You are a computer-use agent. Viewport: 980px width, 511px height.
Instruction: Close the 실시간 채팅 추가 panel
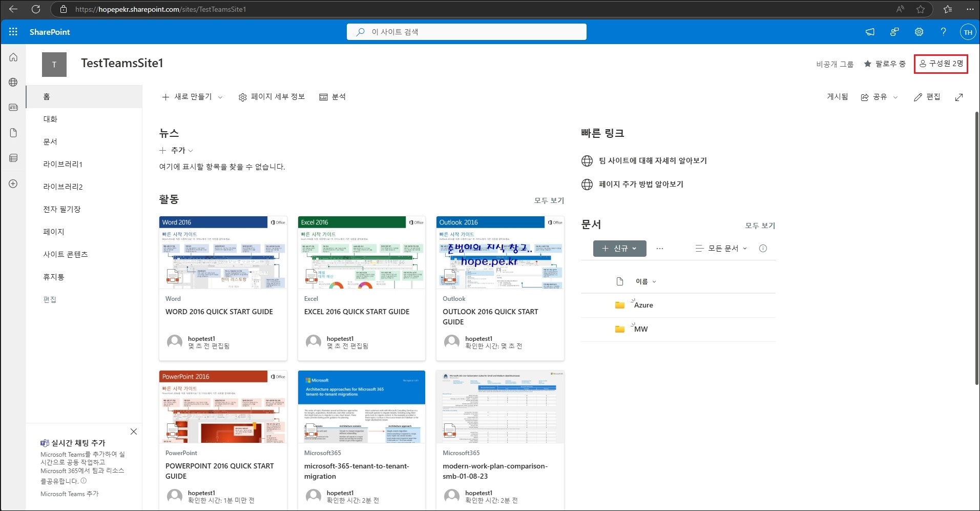pos(134,432)
